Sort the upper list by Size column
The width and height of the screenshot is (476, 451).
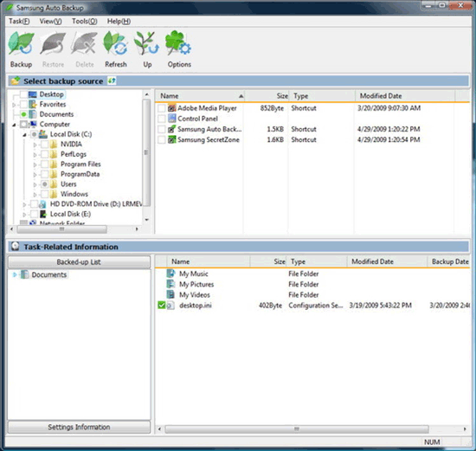click(267, 96)
